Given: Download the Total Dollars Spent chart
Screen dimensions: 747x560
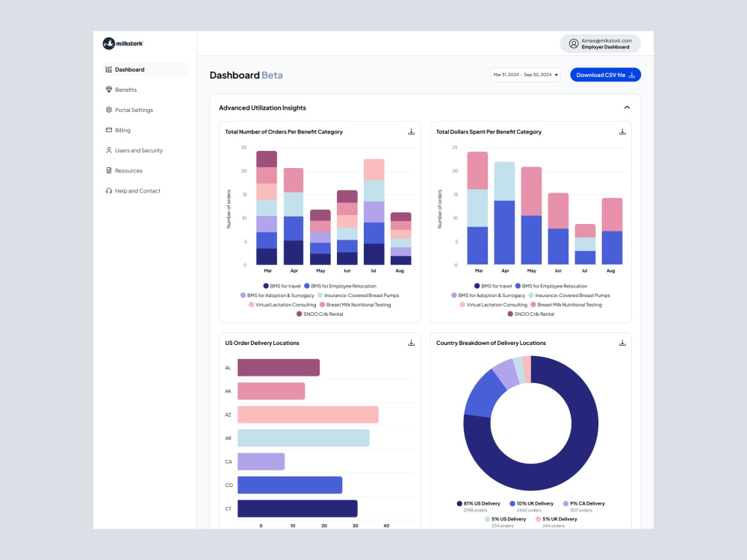Looking at the screenshot, I should [x=622, y=131].
